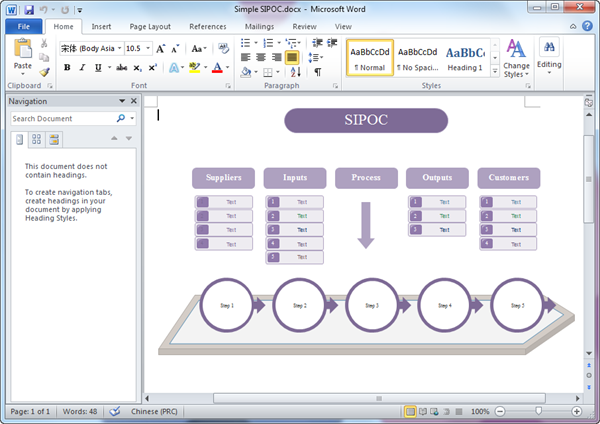Toggle Strikethrough formatting
600x424 pixels.
point(121,67)
